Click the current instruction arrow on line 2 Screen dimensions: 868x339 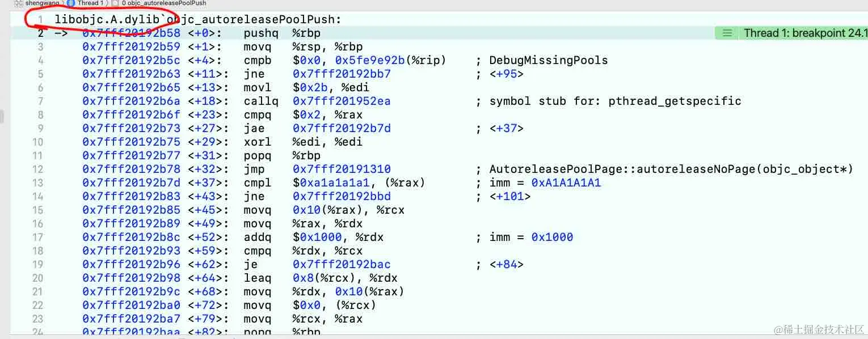[61, 33]
